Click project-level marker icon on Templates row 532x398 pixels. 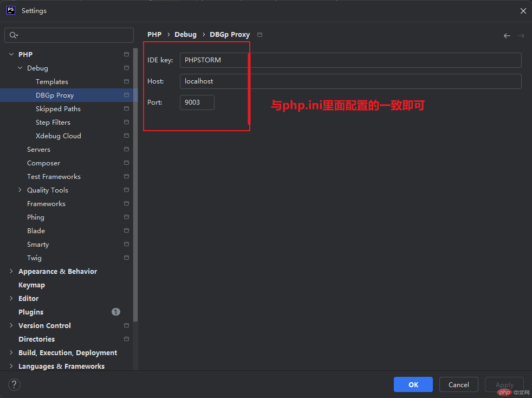[x=127, y=81]
